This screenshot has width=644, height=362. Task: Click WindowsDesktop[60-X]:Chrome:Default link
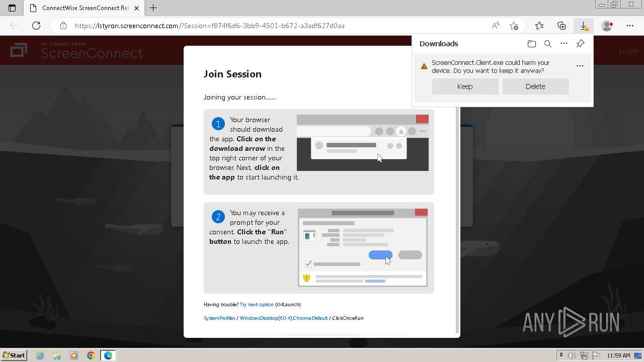pos(283,318)
